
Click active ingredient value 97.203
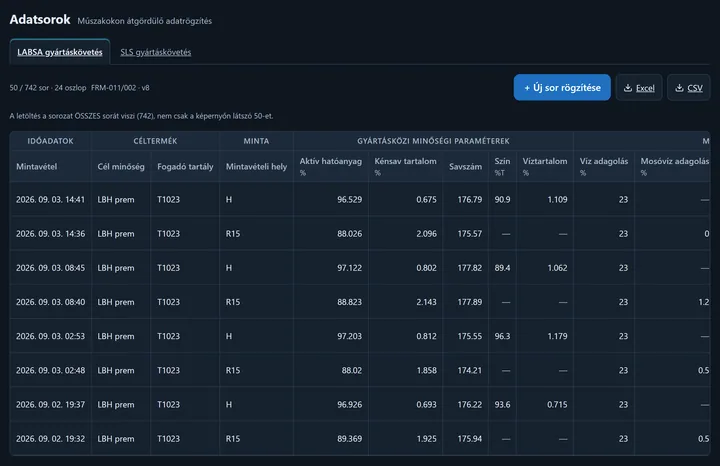[x=349, y=336]
